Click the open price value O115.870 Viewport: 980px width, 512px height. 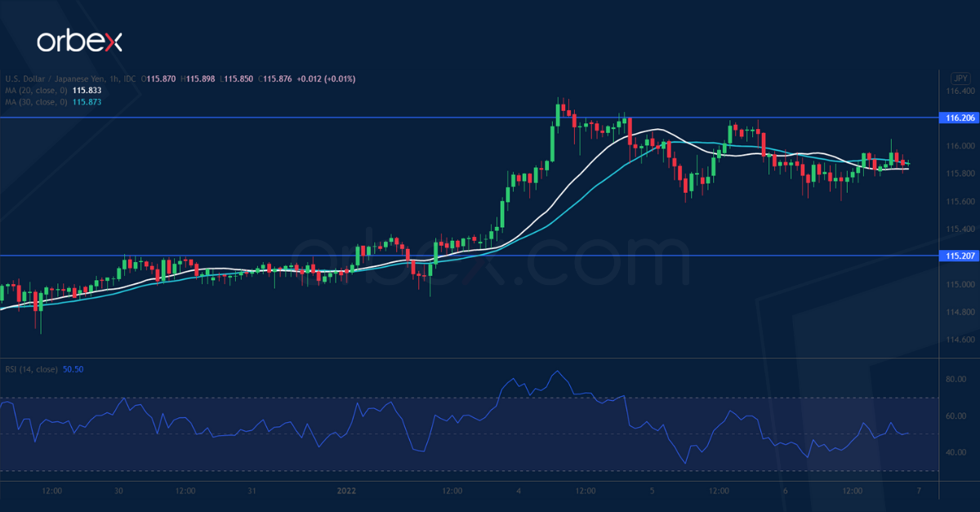tap(160, 78)
